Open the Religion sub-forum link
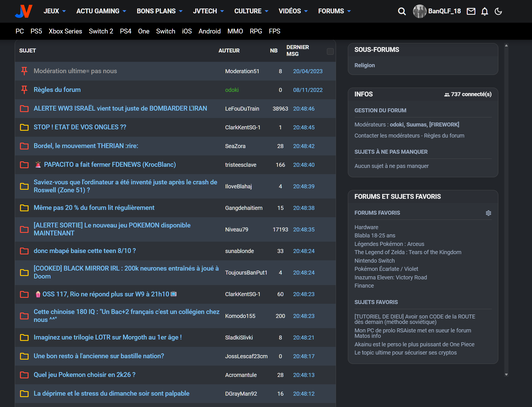 [365, 65]
